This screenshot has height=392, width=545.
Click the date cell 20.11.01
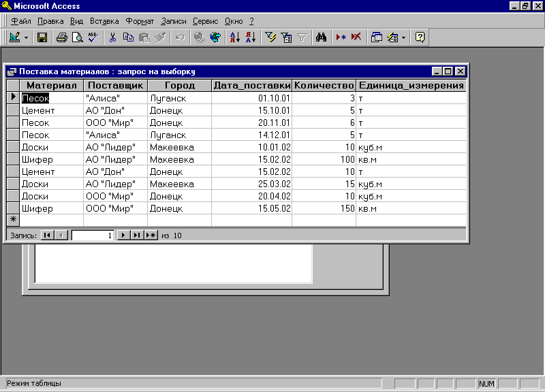click(x=251, y=122)
